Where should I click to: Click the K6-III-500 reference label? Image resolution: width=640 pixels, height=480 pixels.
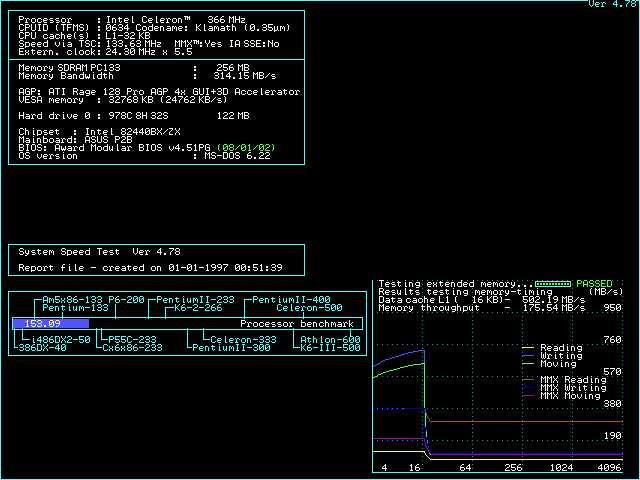(330, 348)
